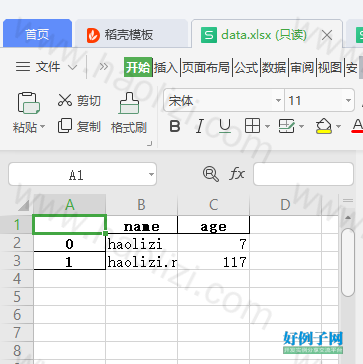The image size is (363, 364).
Task: Close the data.xlsx tab
Action: click(327, 35)
